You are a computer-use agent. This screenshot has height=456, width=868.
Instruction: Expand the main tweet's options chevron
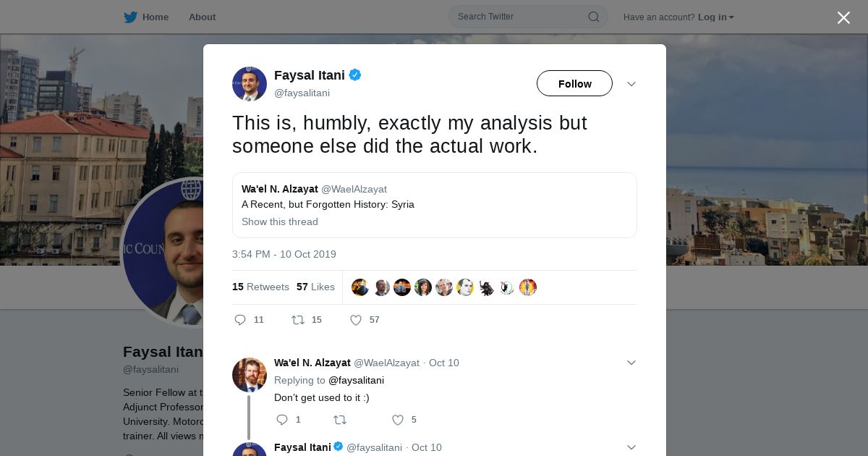pyautogui.click(x=631, y=84)
